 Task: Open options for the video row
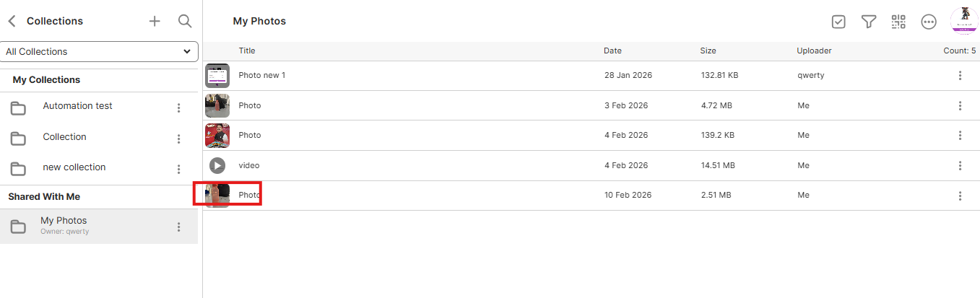[x=960, y=166]
